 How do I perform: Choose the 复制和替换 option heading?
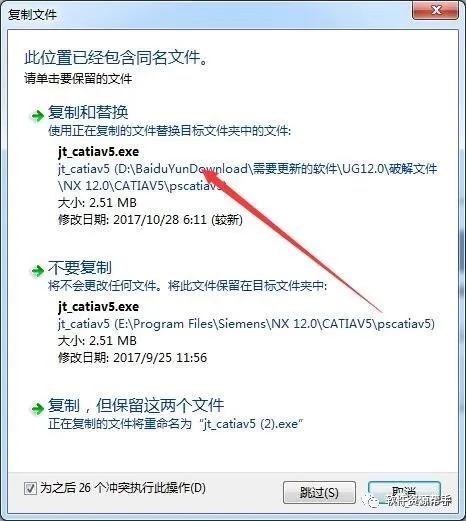pyautogui.click(x=88, y=112)
